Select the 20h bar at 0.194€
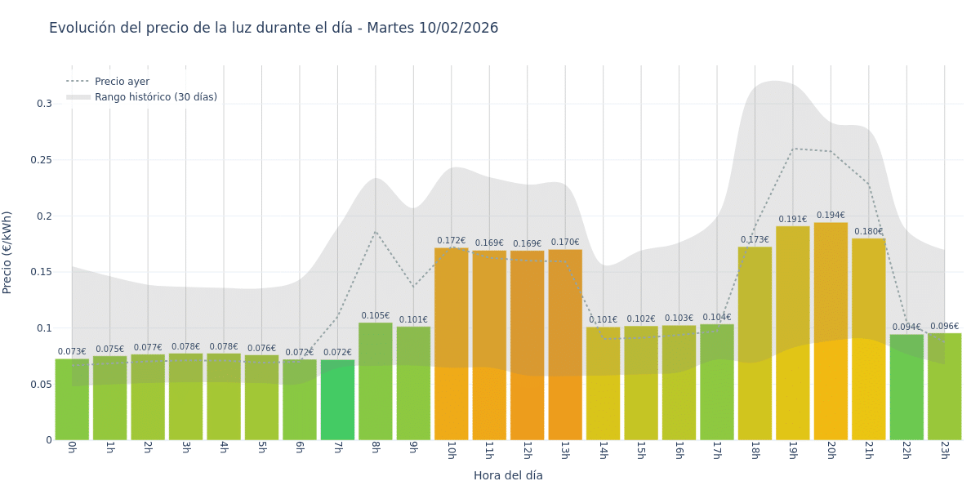 coord(831,331)
